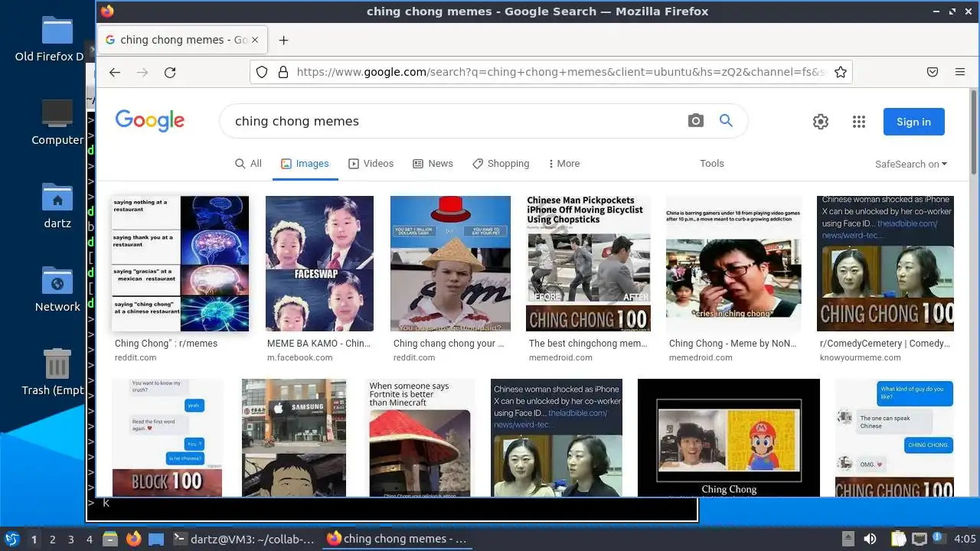Open the galaxy brain meme thumbnail

point(180,263)
